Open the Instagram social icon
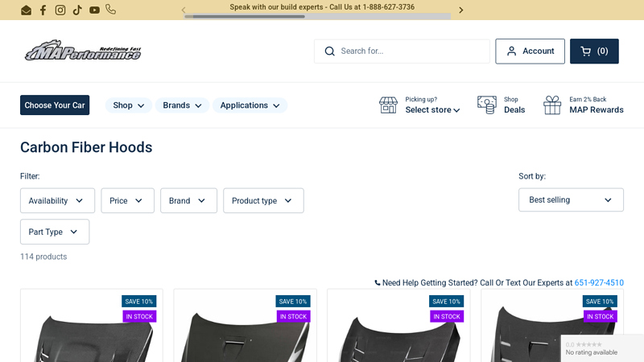 60,10
